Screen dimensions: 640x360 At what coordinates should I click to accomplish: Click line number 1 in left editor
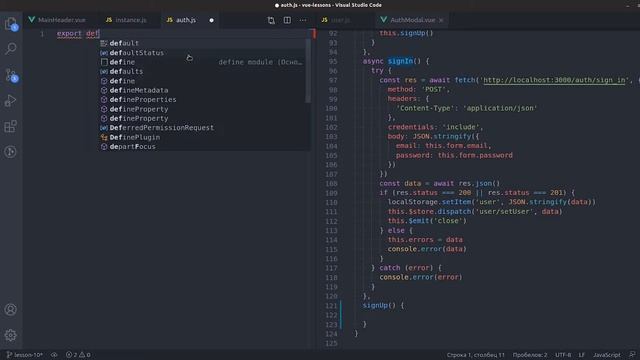[42, 33]
